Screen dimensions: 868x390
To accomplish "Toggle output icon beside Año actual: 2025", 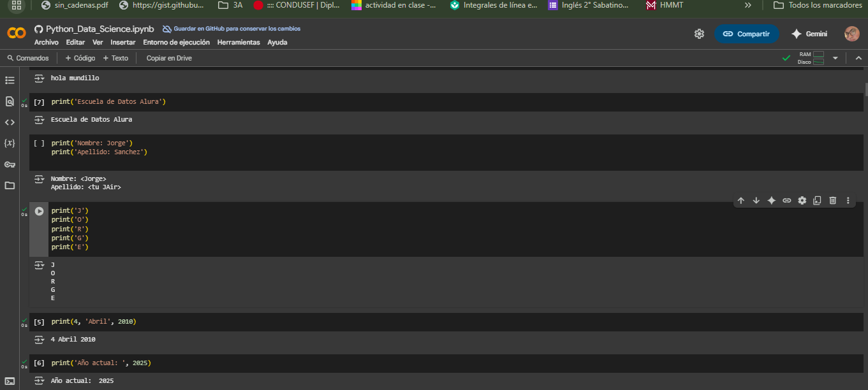I will click(40, 381).
